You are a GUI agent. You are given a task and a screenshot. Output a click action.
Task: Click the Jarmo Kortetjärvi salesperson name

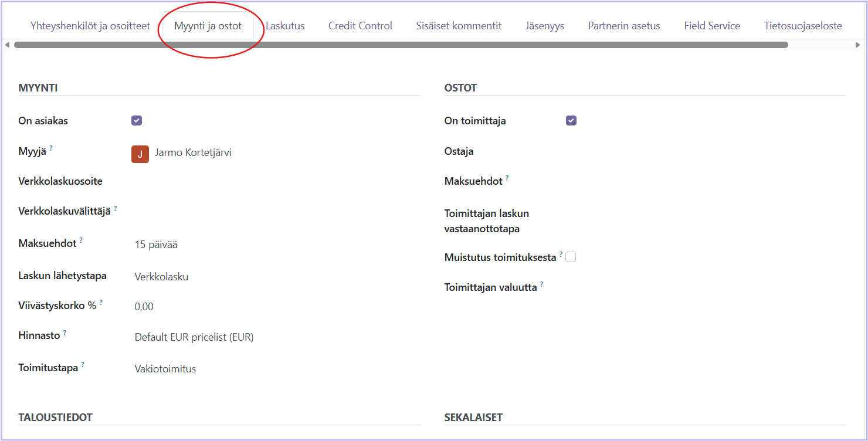point(193,153)
